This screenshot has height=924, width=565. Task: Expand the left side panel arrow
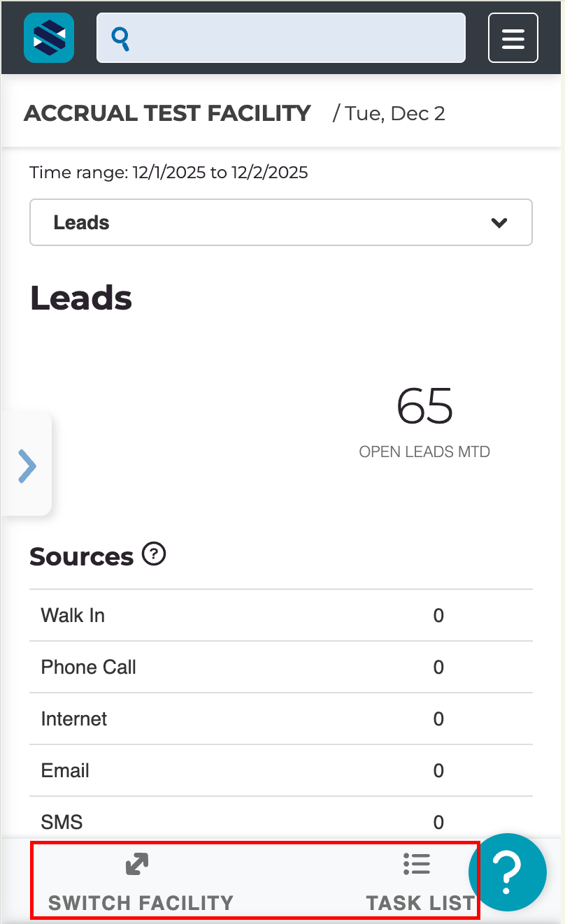(27, 466)
